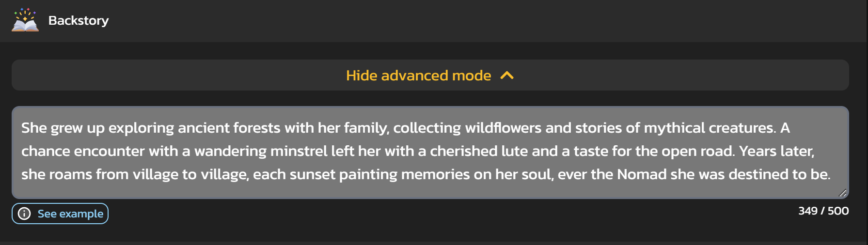
Task: Place cursor after "destined to be." ending
Action: click(x=832, y=174)
